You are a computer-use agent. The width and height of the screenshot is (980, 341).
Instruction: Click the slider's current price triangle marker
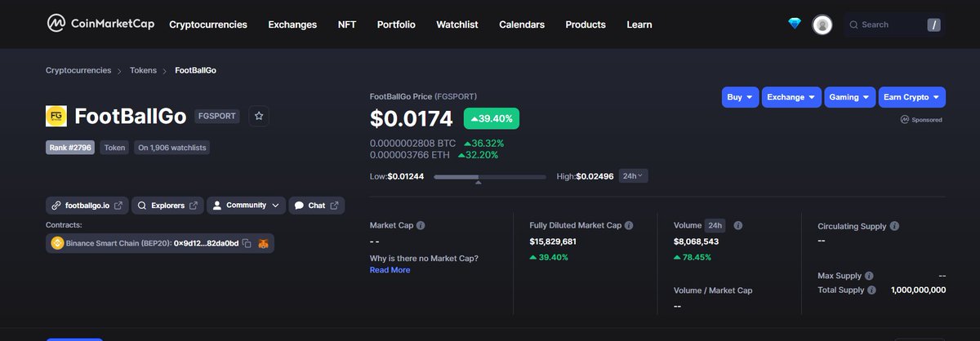point(479,183)
